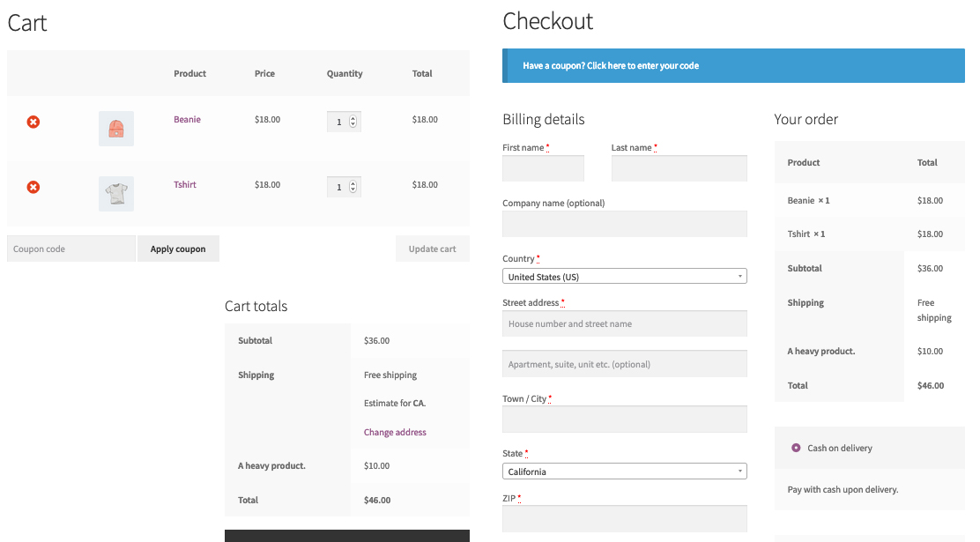Adjust the Beanie quantity stepper

click(x=353, y=122)
